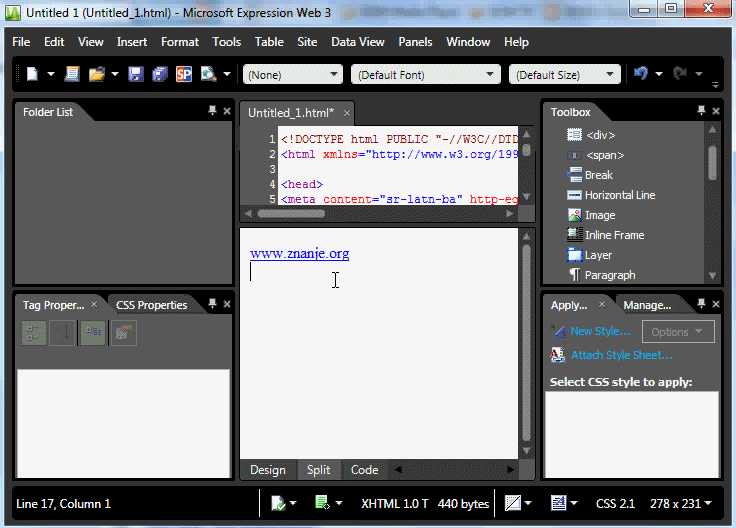Toggle show set properties on top
The image size is (736, 528).
tap(93, 334)
